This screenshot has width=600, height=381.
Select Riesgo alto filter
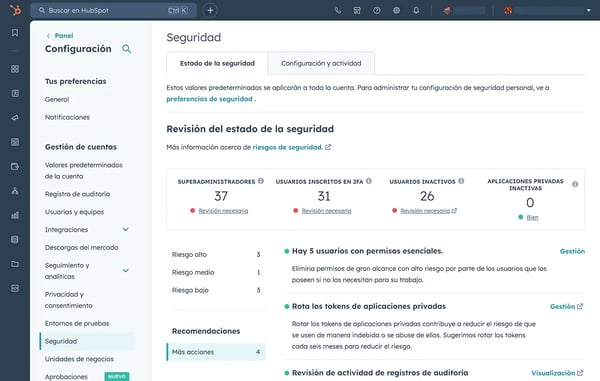216,254
